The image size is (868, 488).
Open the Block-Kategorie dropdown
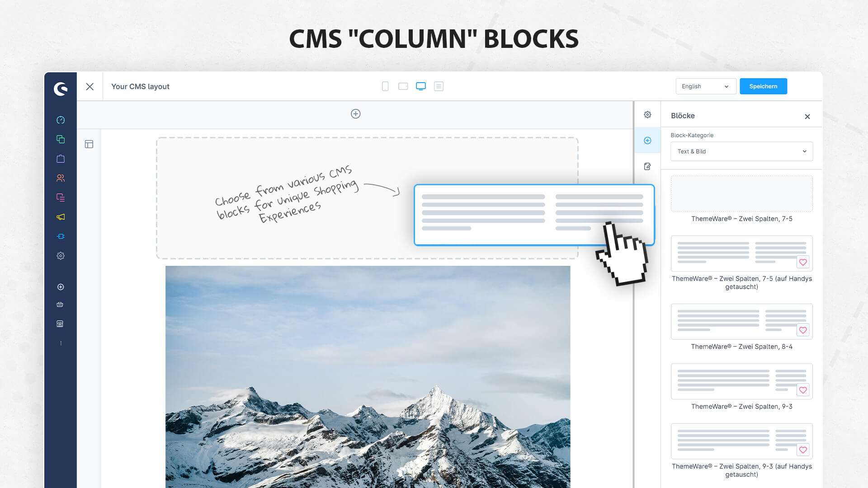[x=741, y=151]
